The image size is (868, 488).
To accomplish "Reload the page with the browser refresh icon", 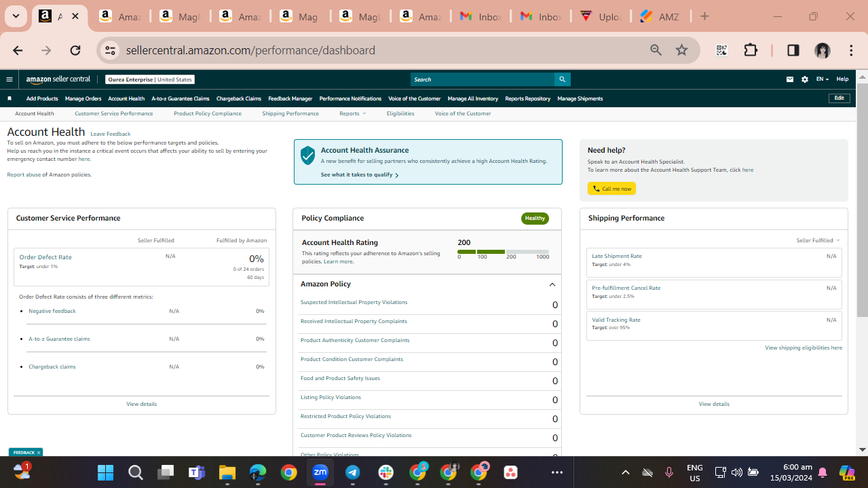I will (75, 50).
